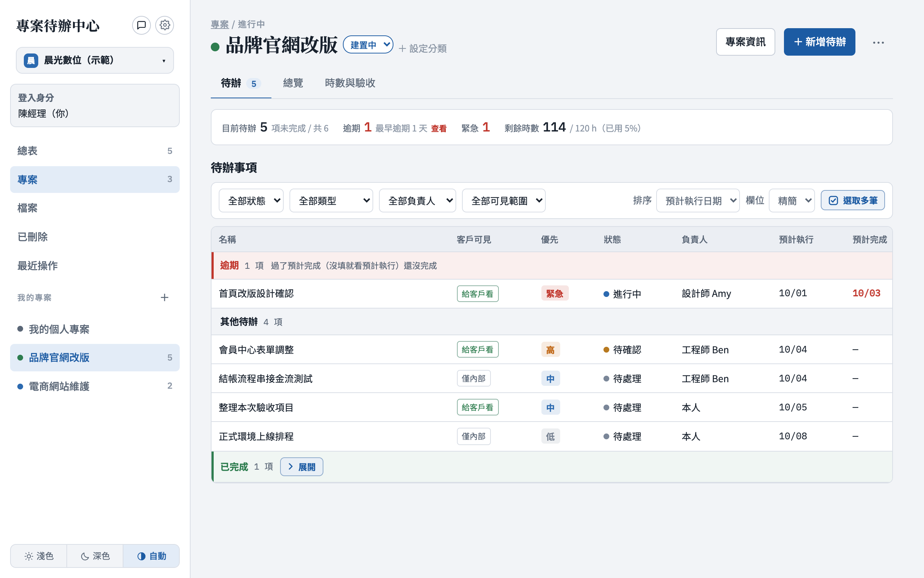
Task: Open the 預計執行日期 sort dropdown
Action: (x=698, y=200)
